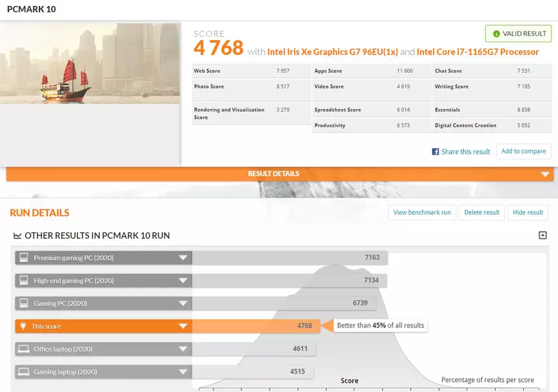Image resolution: width=558 pixels, height=392 pixels.
Task: Click the Hide result button
Action: (528, 213)
